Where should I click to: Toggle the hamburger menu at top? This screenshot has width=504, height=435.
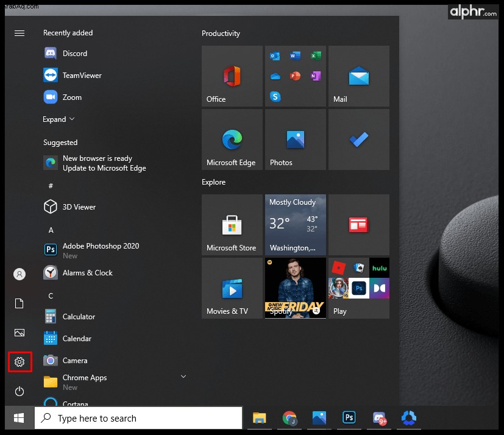(20, 33)
